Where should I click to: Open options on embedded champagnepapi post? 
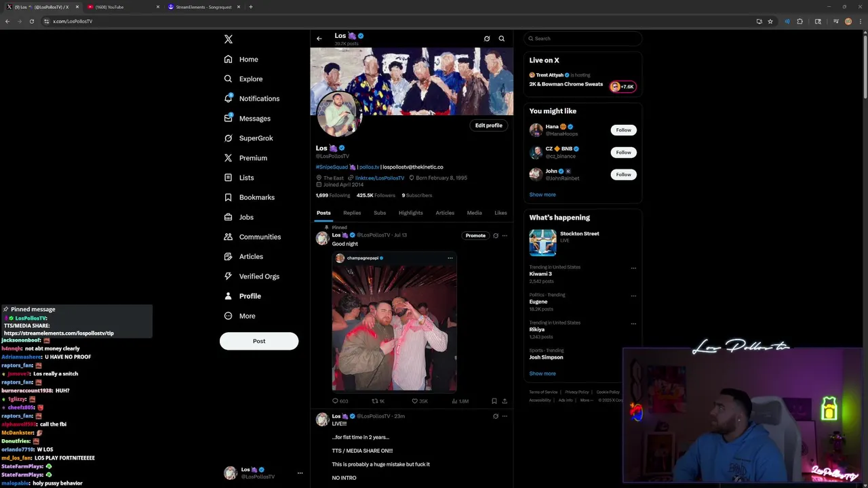pos(450,258)
